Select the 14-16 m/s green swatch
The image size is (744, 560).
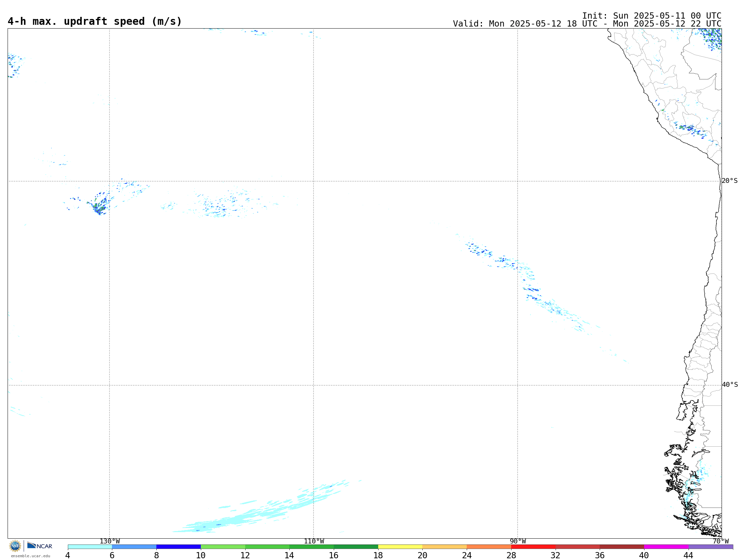click(311, 547)
